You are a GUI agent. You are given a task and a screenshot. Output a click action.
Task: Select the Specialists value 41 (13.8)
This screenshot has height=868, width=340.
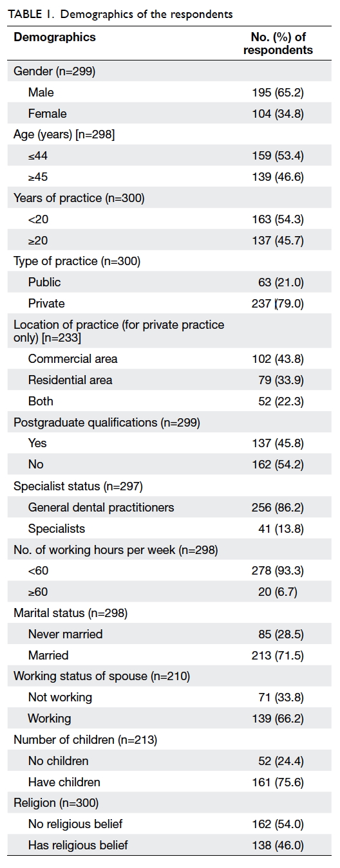pos(281,528)
